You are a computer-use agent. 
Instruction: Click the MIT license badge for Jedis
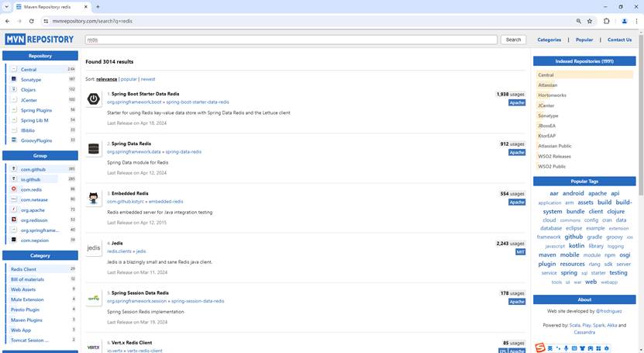point(520,252)
